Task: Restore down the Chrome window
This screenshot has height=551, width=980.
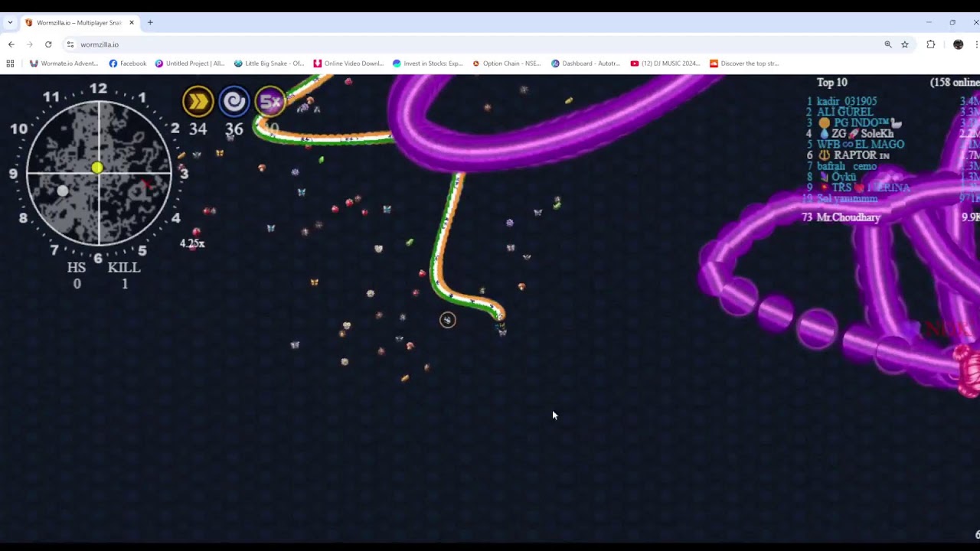Action: click(x=952, y=22)
